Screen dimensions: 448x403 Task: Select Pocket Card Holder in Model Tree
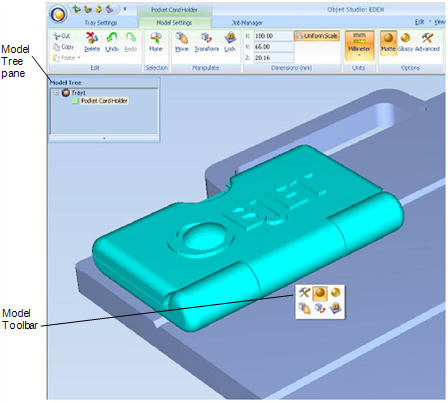(104, 101)
